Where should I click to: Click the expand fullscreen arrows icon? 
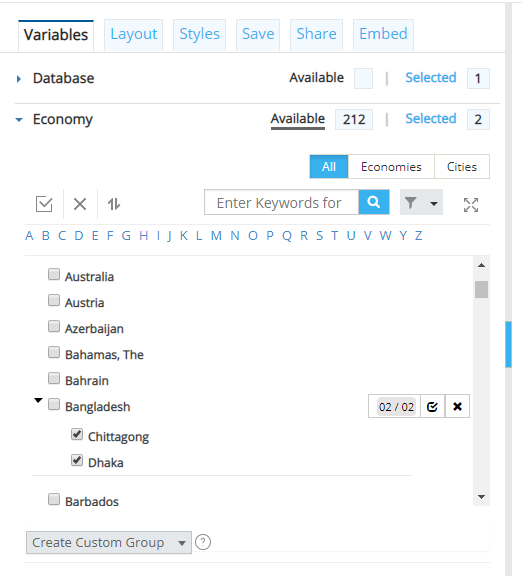(x=471, y=205)
